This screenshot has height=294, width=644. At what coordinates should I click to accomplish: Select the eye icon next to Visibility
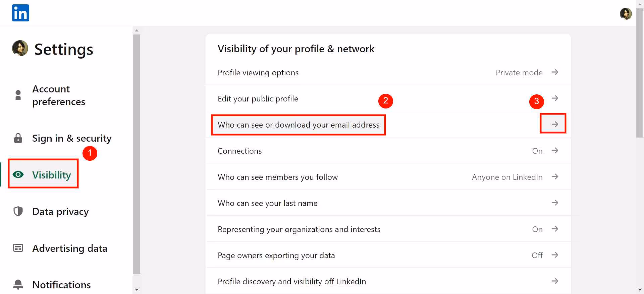pos(18,174)
